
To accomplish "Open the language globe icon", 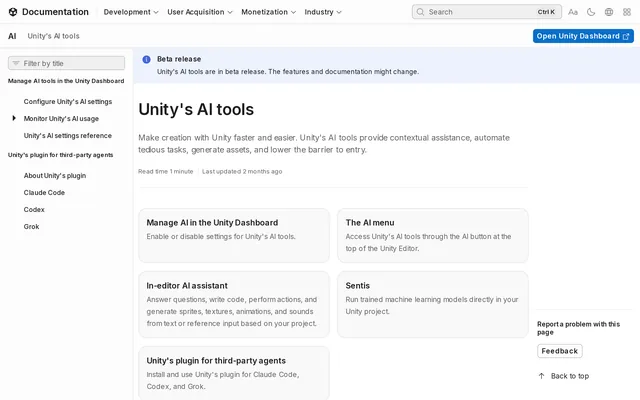I will tap(609, 12).
